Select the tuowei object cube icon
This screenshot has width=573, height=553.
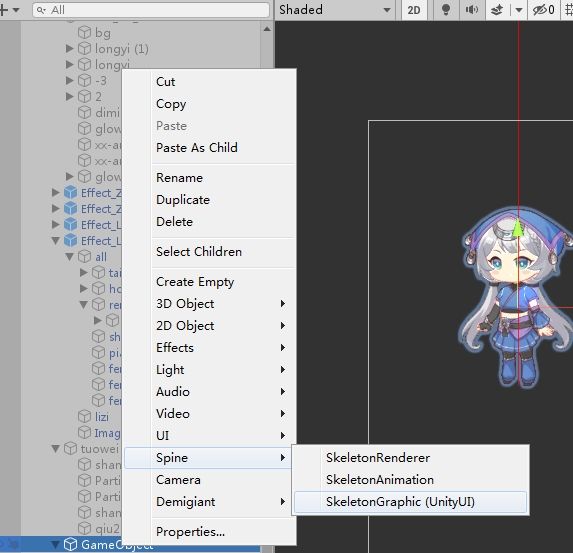click(71, 448)
